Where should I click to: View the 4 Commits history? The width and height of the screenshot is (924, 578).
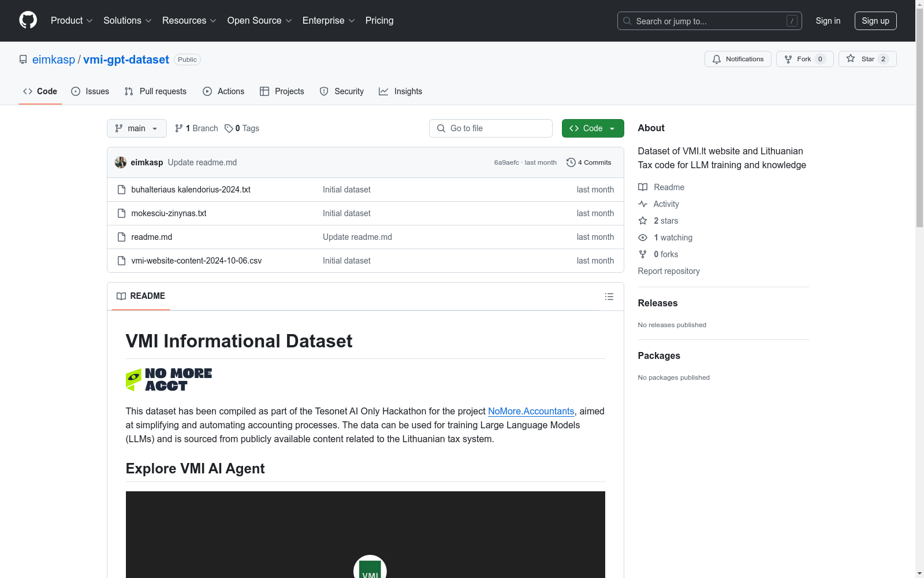[x=589, y=162]
